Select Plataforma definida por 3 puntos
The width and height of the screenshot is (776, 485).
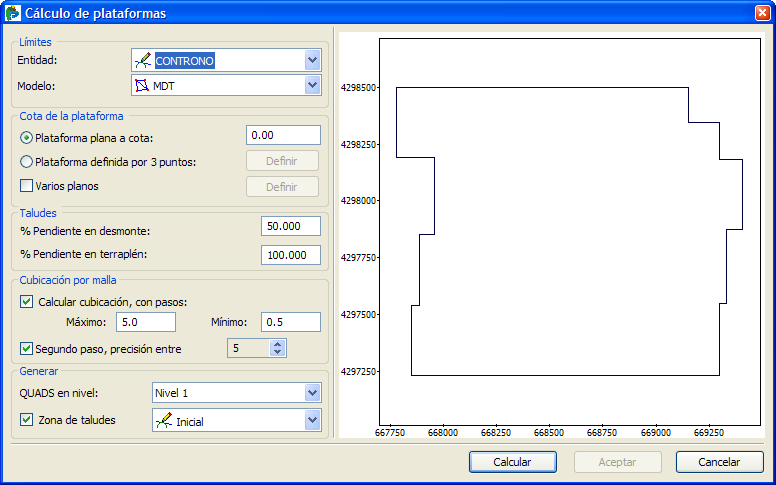point(27,162)
